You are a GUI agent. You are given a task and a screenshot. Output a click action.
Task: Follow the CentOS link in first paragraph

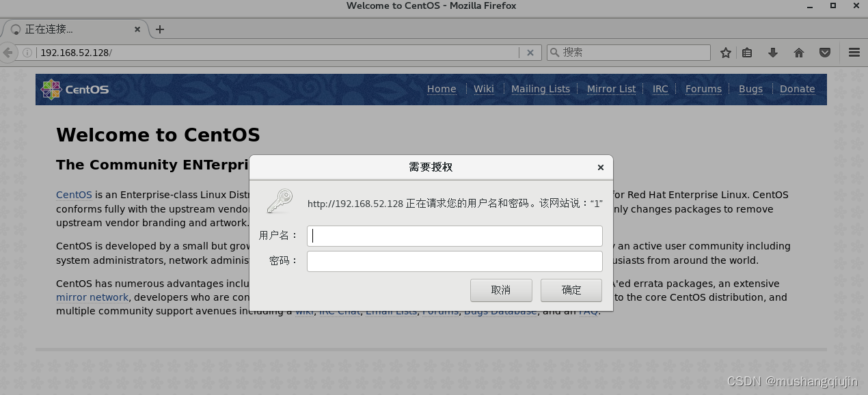click(x=74, y=195)
